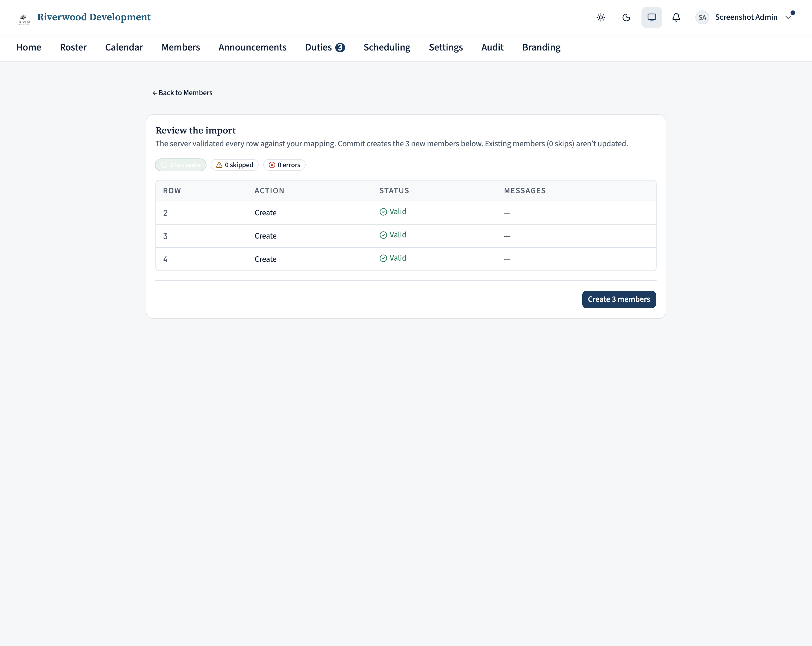Switch to dark theme moon icon
This screenshot has width=812, height=646.
[626, 17]
